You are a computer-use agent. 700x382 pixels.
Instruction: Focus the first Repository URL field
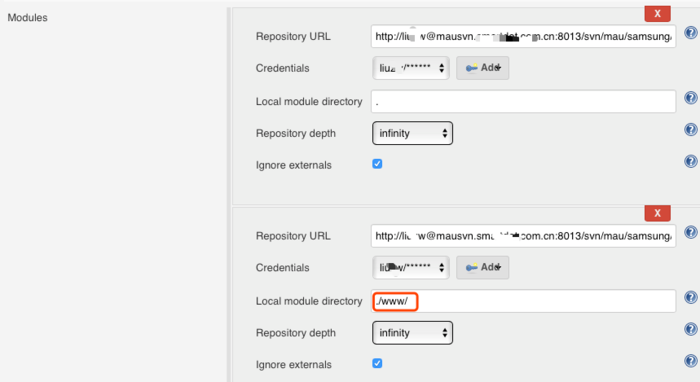tap(523, 36)
